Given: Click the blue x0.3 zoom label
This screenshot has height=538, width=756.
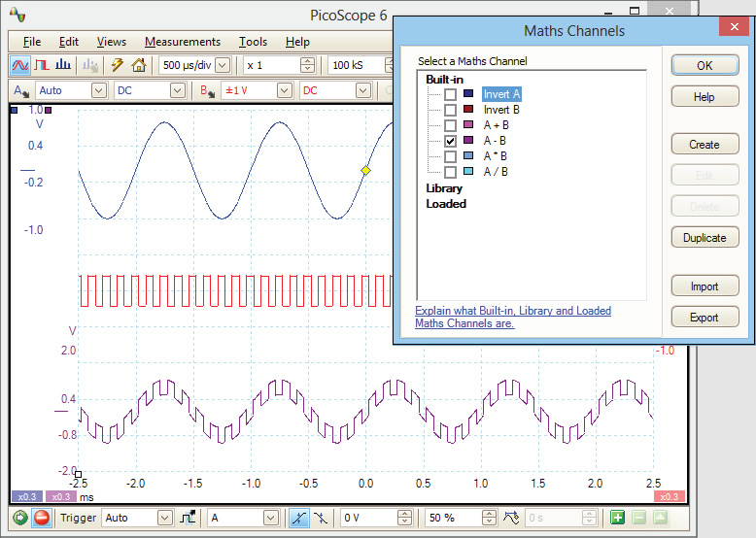Looking at the screenshot, I should tap(27, 496).
